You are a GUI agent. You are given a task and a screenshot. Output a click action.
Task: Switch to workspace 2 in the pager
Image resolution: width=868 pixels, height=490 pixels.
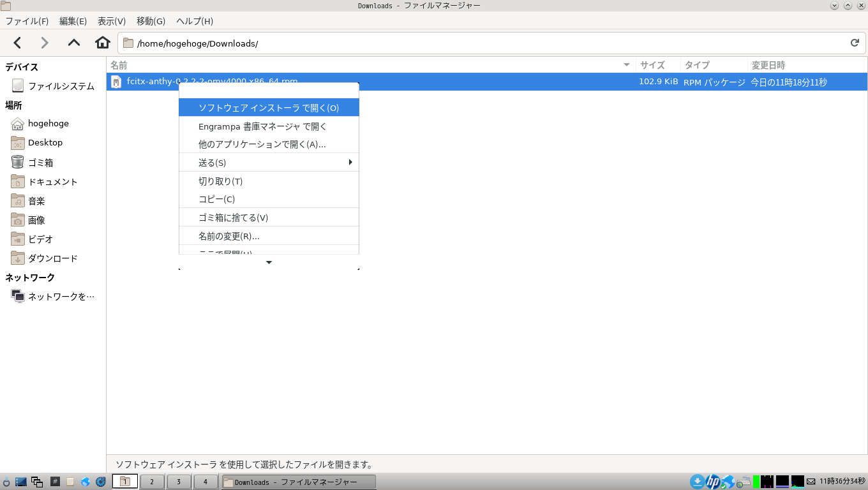pos(152,482)
